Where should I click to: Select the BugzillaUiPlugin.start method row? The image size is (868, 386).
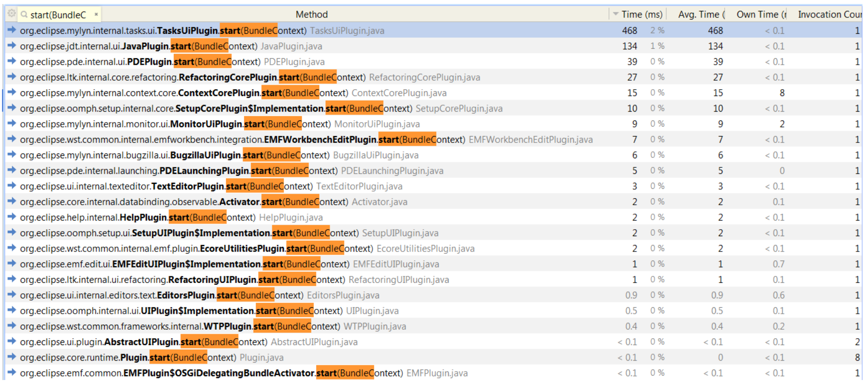[x=219, y=155]
